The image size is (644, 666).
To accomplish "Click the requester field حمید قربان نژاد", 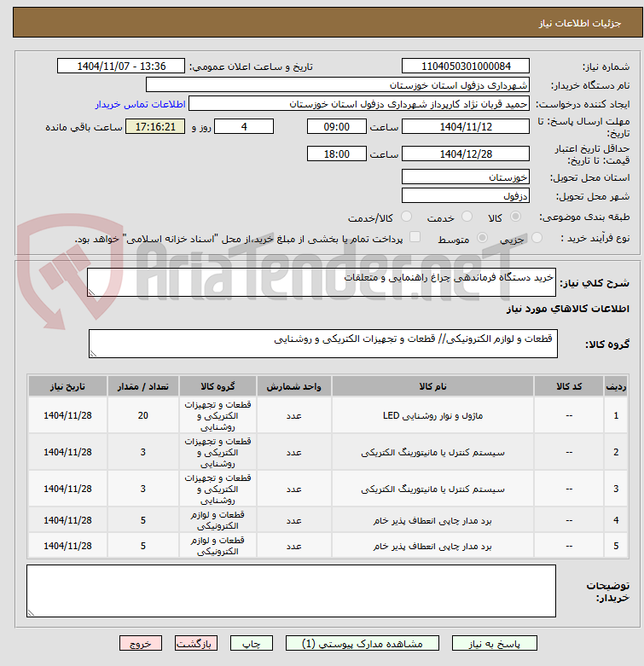I will point(359,104).
